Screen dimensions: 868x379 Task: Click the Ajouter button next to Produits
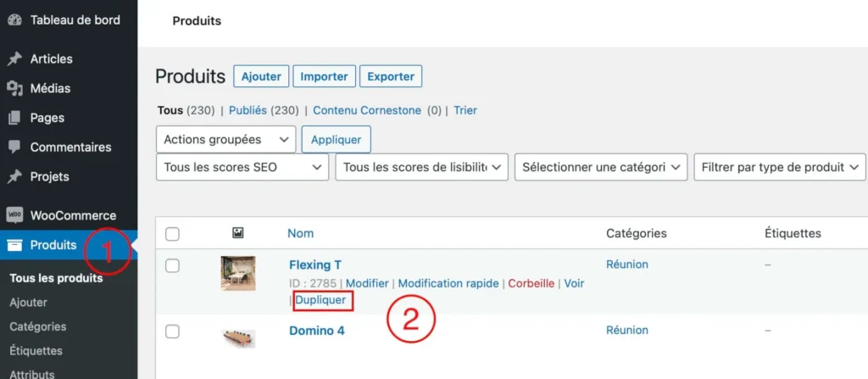[261, 76]
